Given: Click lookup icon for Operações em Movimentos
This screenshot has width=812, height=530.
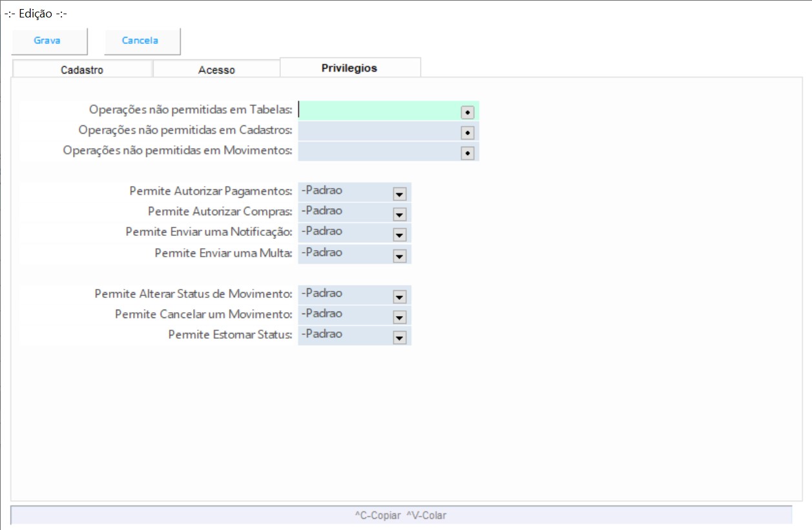Looking at the screenshot, I should click(468, 153).
